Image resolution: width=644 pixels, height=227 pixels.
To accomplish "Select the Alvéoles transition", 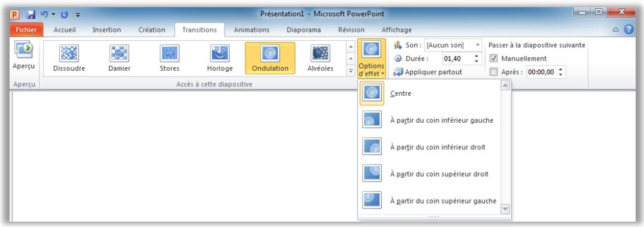I will [x=320, y=58].
